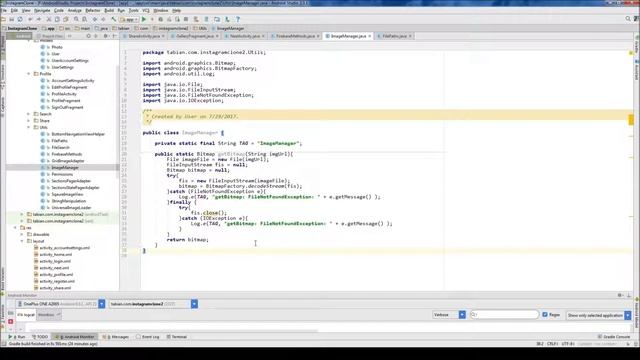
Task: Switch to the GalleryFragment.java editor tab
Action: click(x=195, y=36)
